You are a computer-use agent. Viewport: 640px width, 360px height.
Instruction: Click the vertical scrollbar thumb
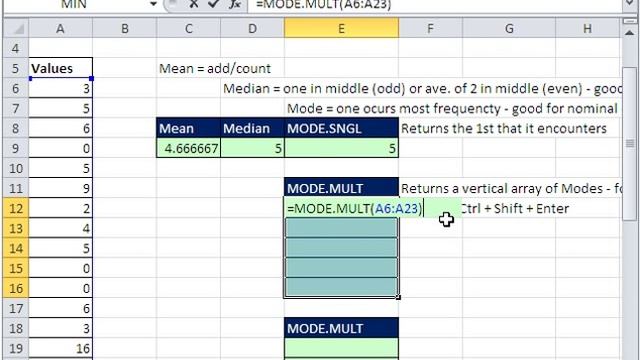[x=630, y=144]
